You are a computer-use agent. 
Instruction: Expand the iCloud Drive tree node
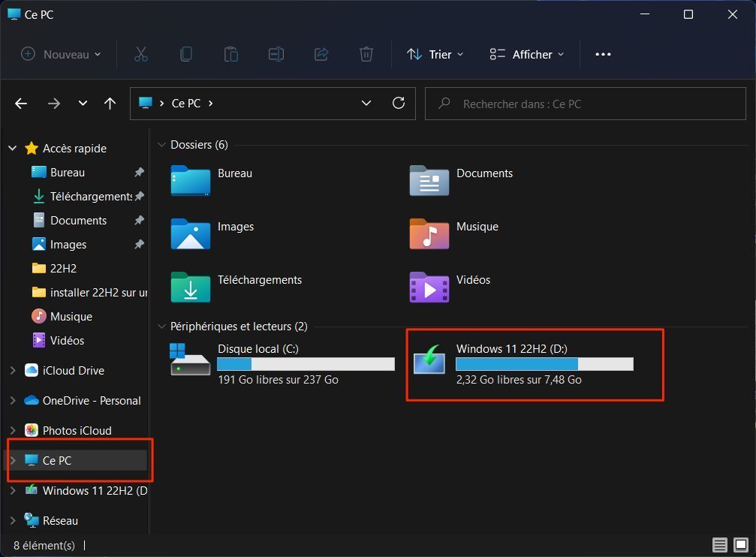click(x=13, y=370)
